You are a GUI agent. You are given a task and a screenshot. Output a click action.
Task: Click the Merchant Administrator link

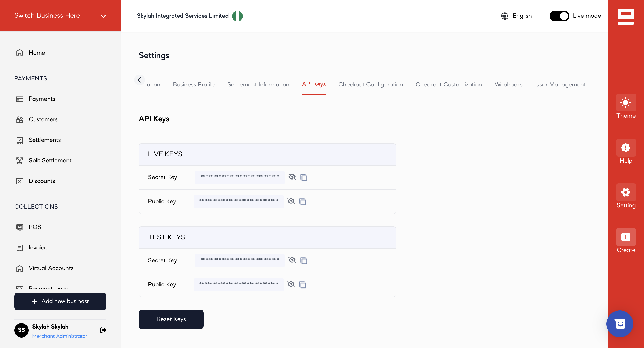[x=59, y=336]
